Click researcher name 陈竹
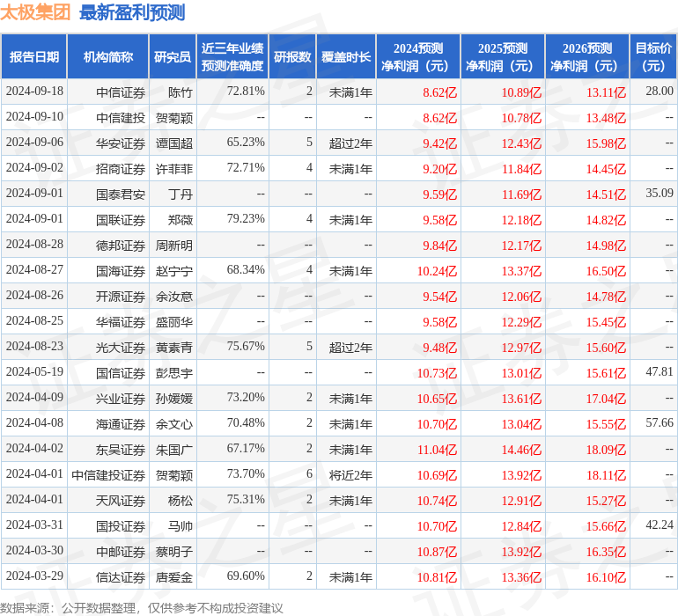This screenshot has height=616, width=678. (x=181, y=92)
